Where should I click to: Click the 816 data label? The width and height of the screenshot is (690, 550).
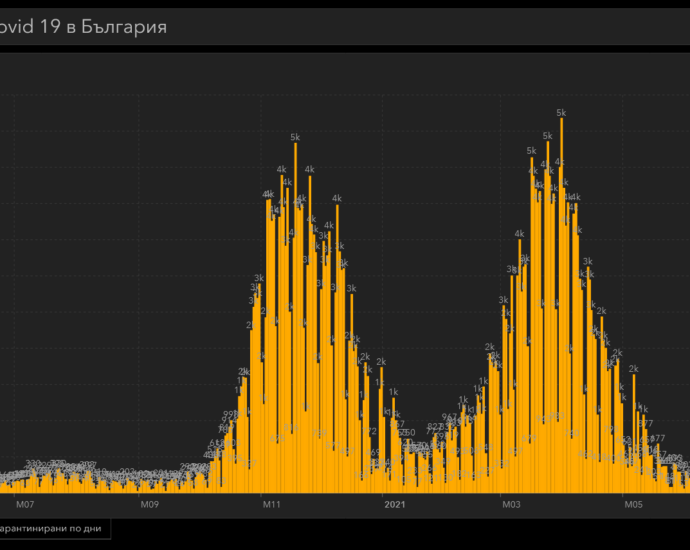[291, 427]
